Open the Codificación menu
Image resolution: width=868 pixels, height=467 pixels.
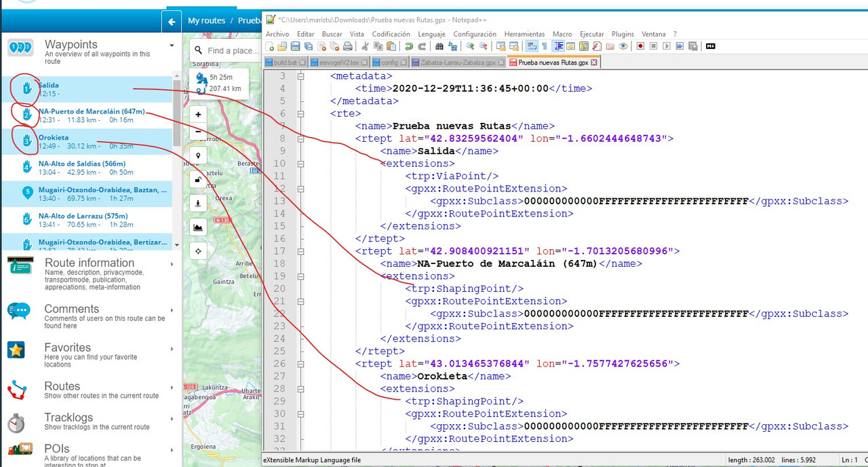391,34
